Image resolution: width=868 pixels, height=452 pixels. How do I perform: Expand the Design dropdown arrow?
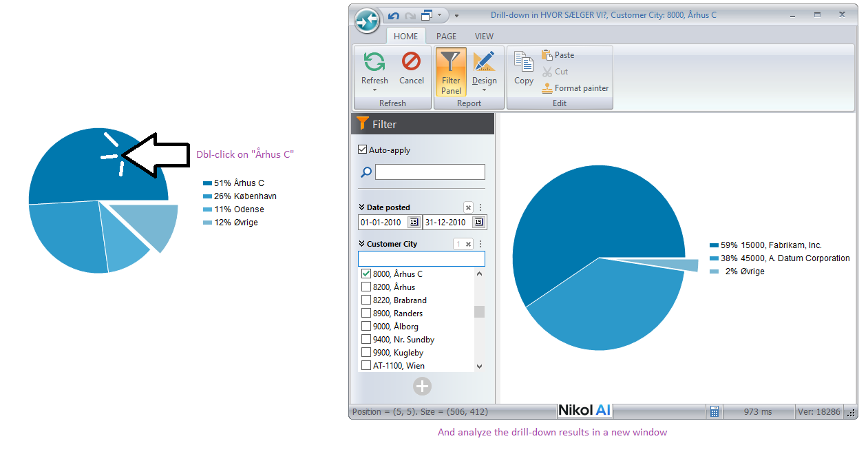[x=484, y=90]
